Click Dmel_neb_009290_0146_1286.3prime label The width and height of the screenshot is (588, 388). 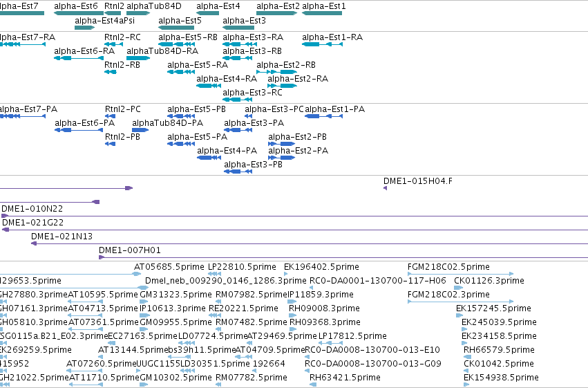(x=226, y=281)
